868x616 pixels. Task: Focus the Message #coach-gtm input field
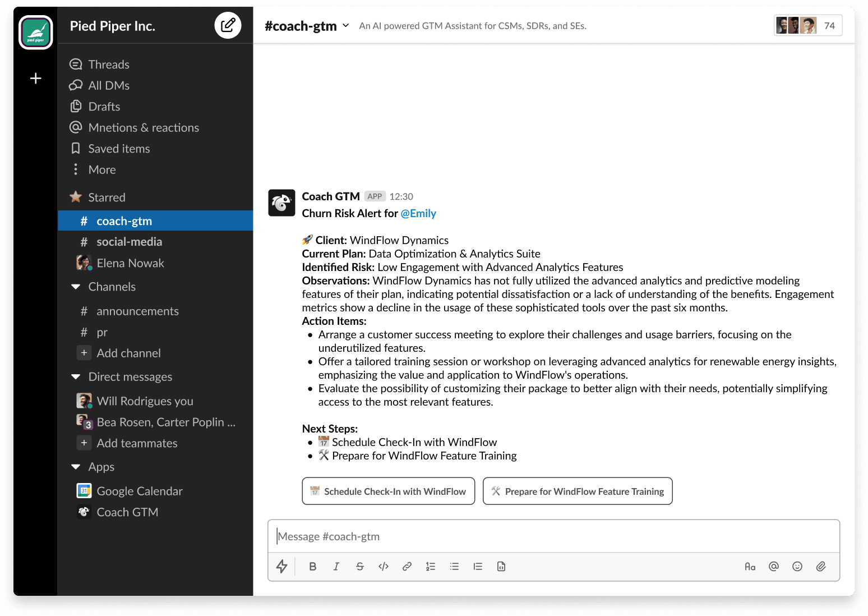pos(554,536)
